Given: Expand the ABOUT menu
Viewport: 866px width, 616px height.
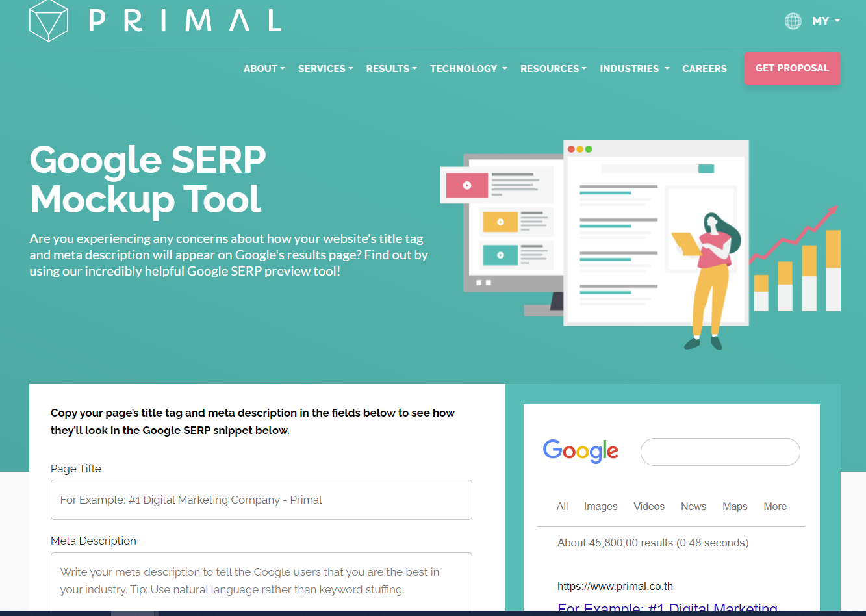Looking at the screenshot, I should (x=264, y=68).
